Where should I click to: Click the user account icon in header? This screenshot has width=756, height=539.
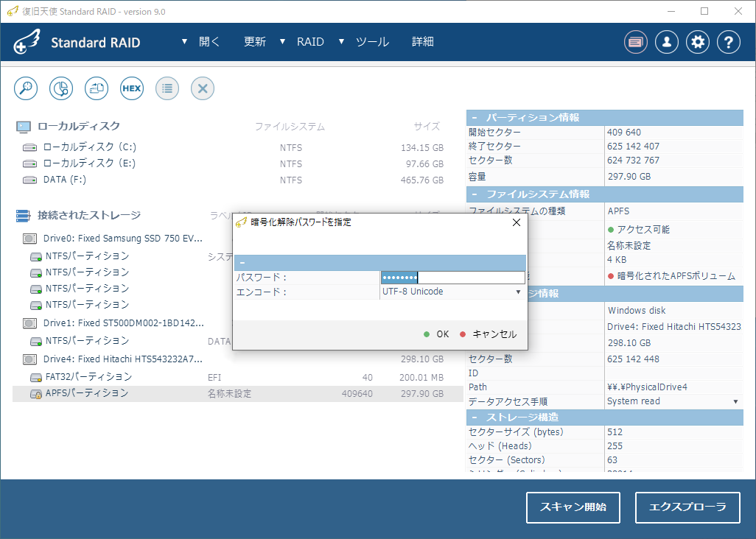667,43
